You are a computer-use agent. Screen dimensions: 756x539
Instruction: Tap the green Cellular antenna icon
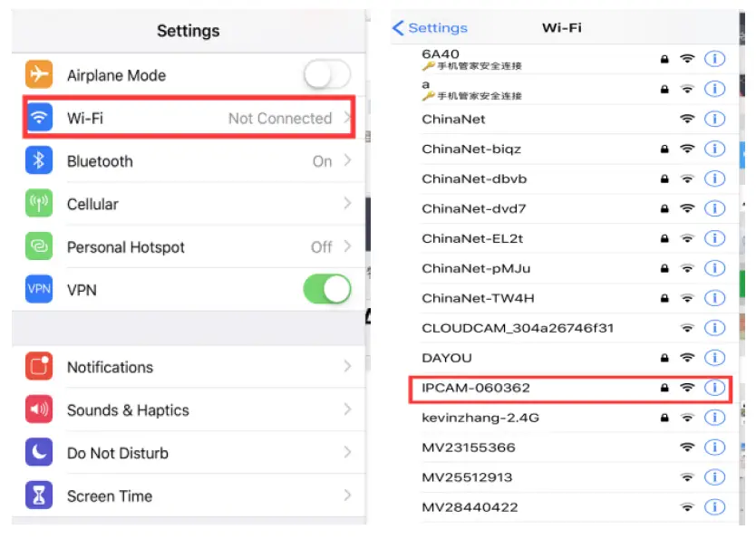pos(39,204)
